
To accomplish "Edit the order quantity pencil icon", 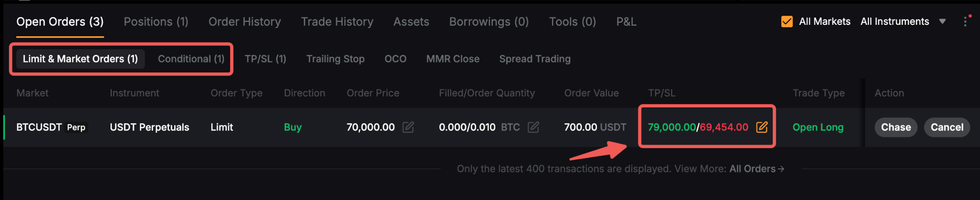I will (534, 127).
